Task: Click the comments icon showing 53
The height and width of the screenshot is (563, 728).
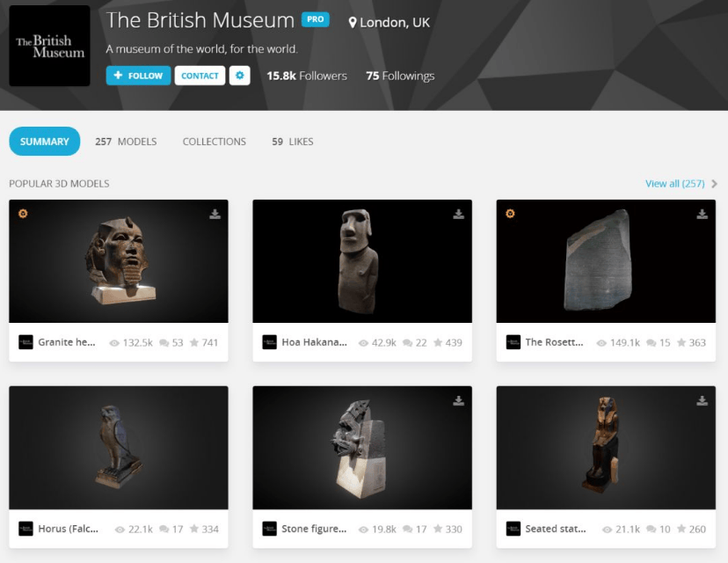Action: pyautogui.click(x=164, y=343)
